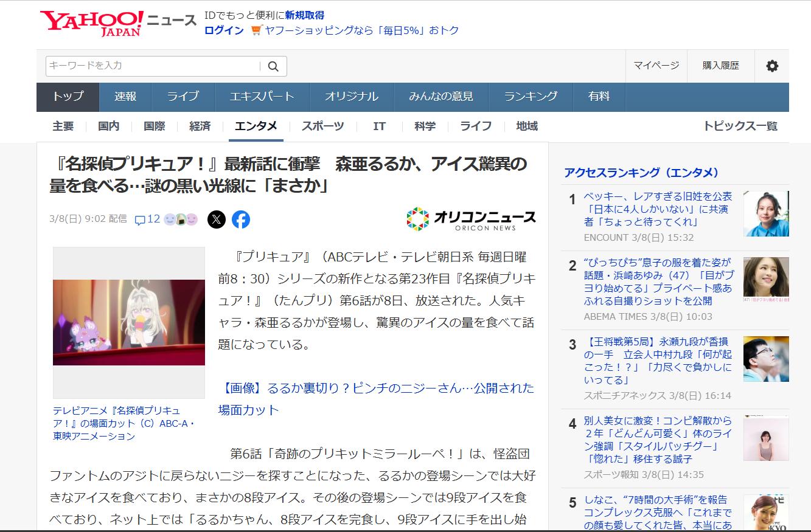Open the ranking 1 ベッキー article
This screenshot has height=532, width=811.
tap(657, 209)
